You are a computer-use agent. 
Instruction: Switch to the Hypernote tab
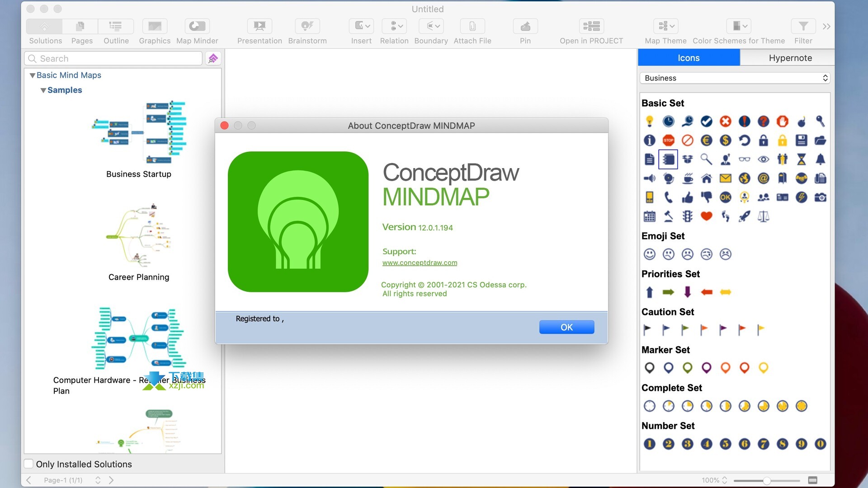click(x=790, y=58)
